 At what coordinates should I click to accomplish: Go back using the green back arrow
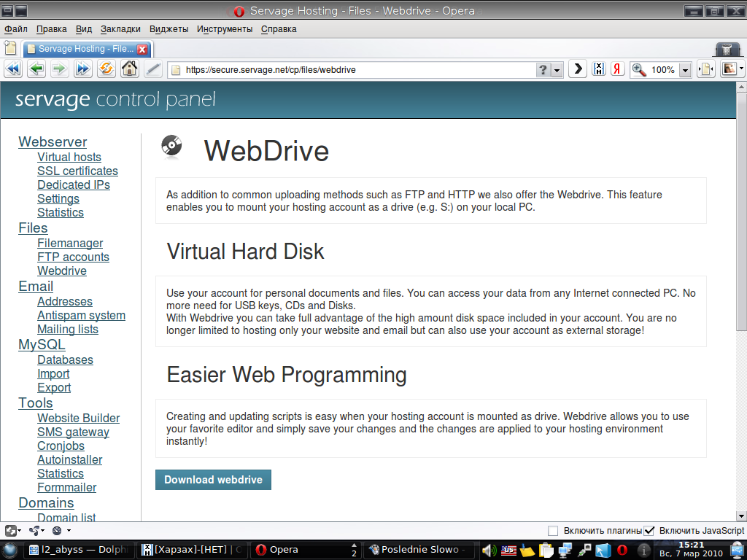pos(36,69)
